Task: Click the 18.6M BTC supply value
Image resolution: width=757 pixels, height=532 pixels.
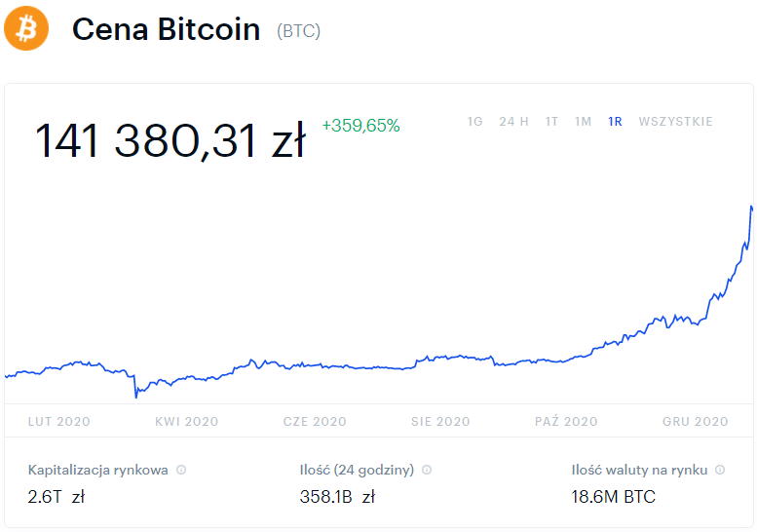Action: tap(613, 497)
